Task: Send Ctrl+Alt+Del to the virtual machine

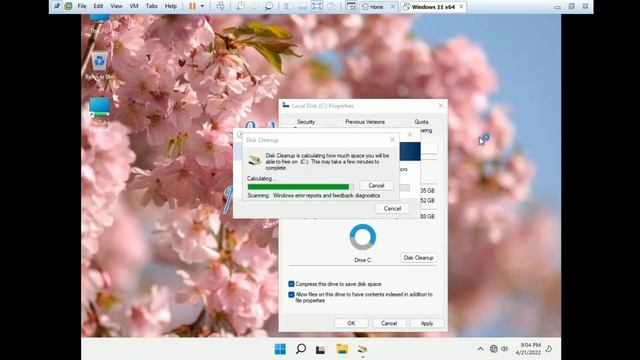Action: 220,6
